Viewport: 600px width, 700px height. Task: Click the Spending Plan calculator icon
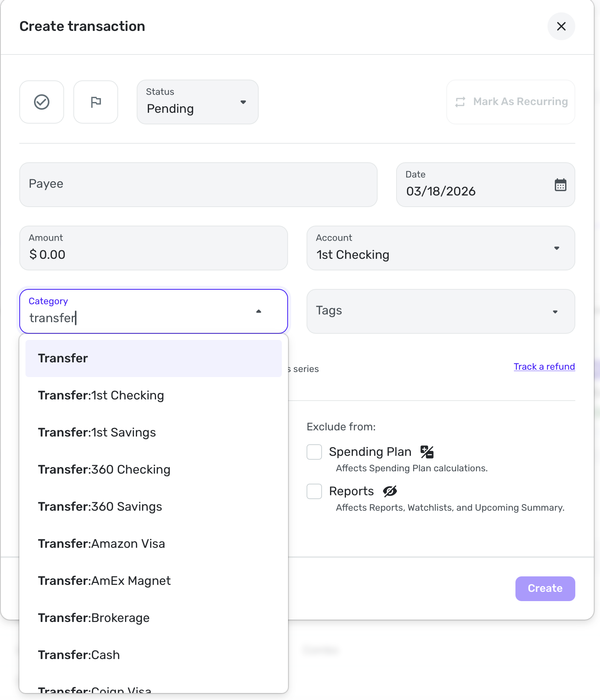[x=427, y=452]
